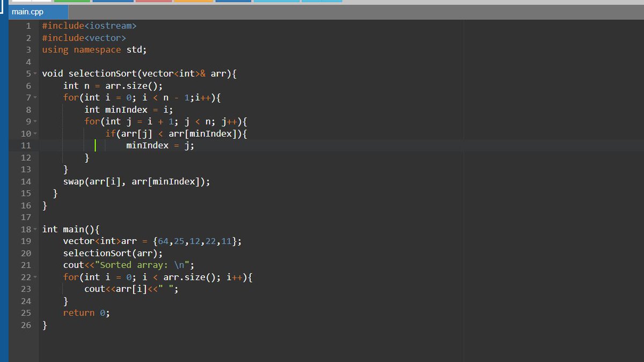
Task: Collapse the outer for loop fold arrow on line 7
Action: click(x=35, y=98)
